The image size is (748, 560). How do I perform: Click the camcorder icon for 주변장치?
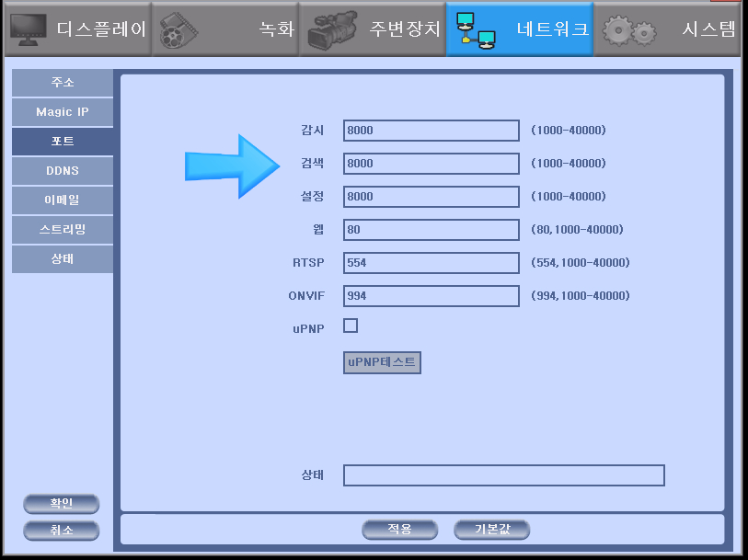pyautogui.click(x=332, y=30)
